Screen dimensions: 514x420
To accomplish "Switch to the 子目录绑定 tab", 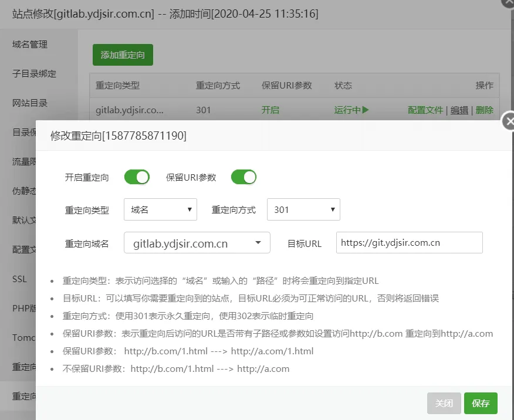I will point(35,73).
